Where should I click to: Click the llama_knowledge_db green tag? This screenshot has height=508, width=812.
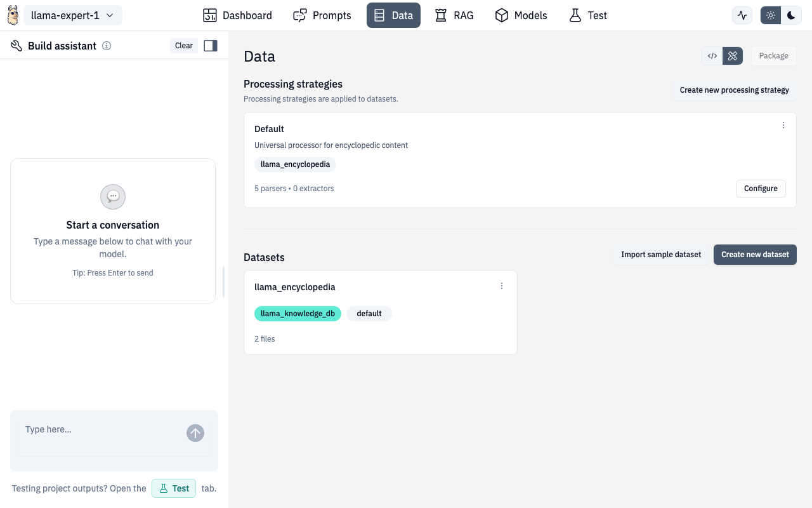[x=298, y=313]
